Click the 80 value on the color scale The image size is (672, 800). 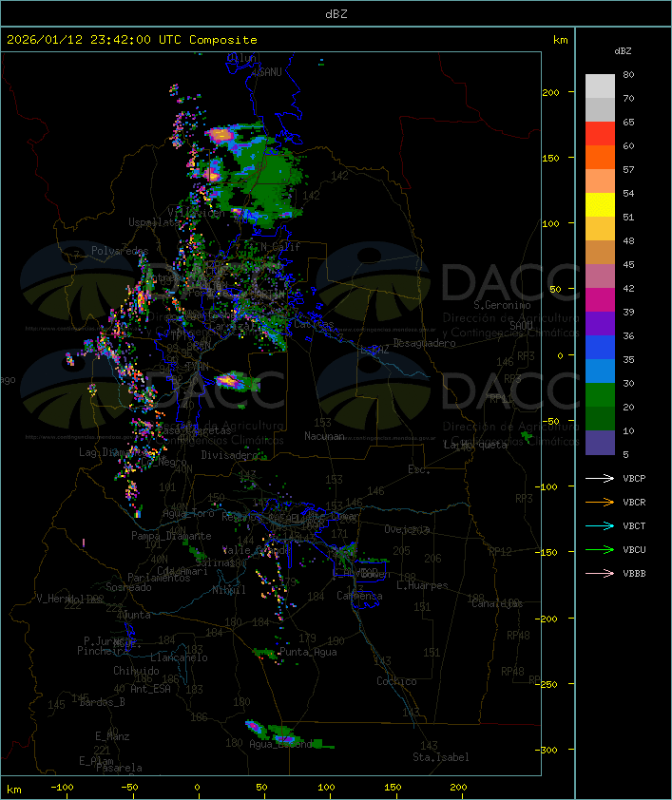pos(628,74)
